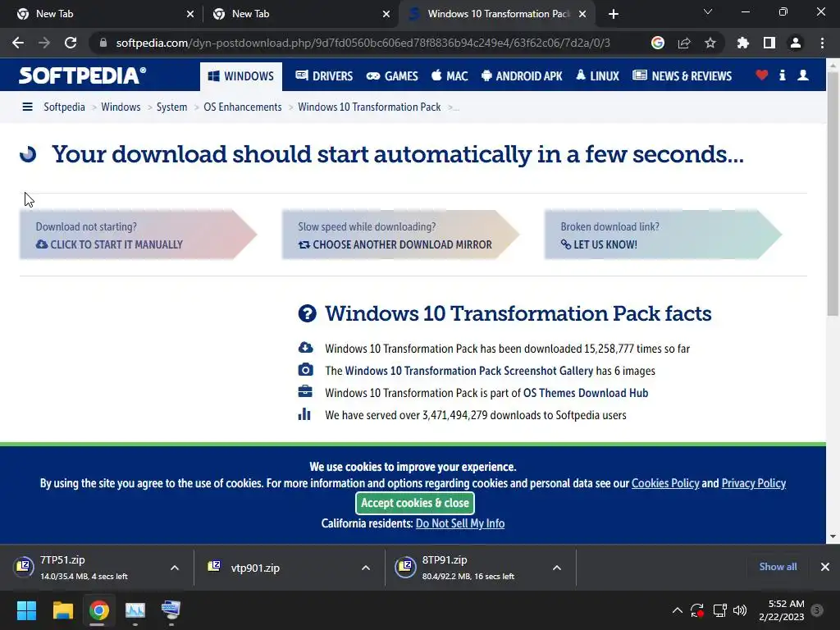
Task: Click the red heart icon in header
Action: click(x=761, y=75)
